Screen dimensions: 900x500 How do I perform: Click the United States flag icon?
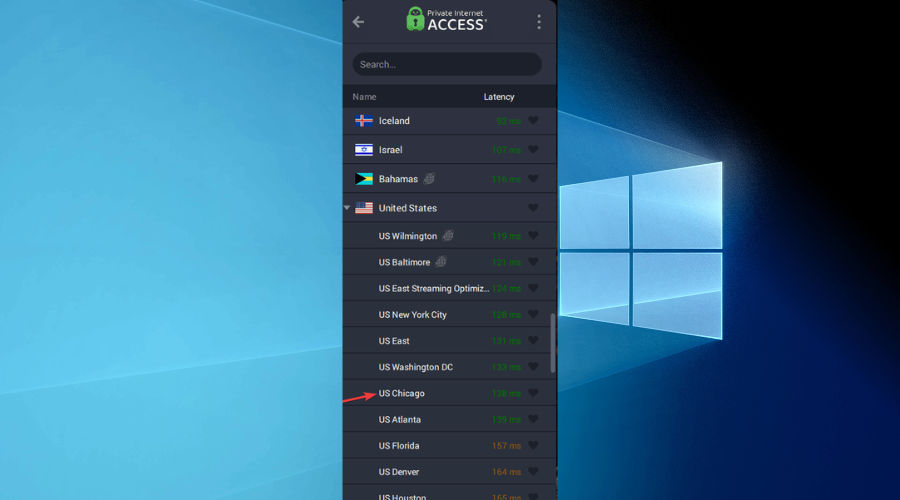(x=364, y=208)
